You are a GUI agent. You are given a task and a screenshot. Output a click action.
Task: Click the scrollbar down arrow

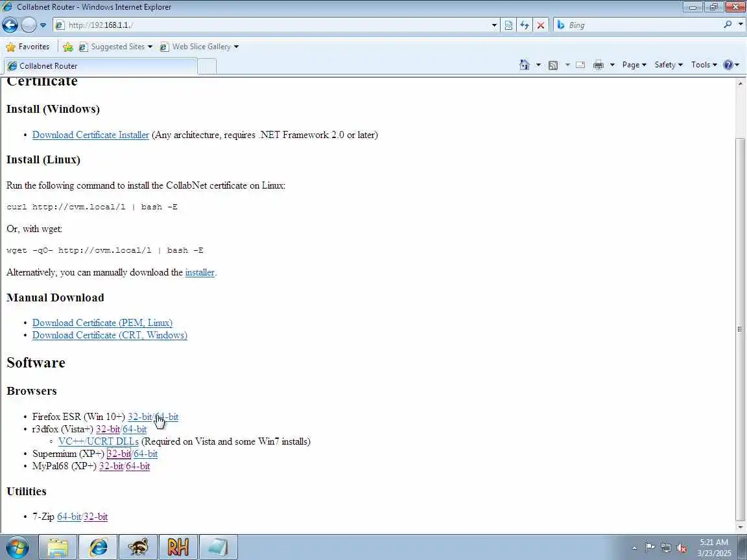740,528
